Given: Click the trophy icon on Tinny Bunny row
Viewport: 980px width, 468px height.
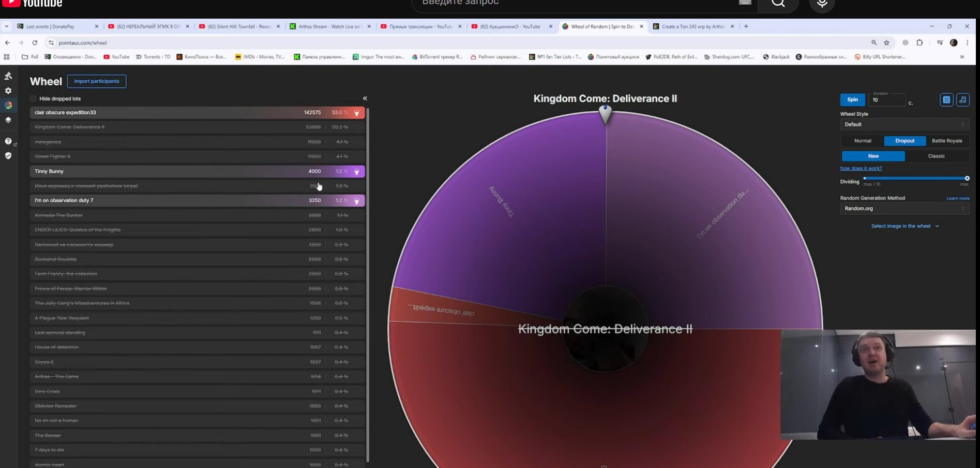Looking at the screenshot, I should pyautogui.click(x=356, y=171).
